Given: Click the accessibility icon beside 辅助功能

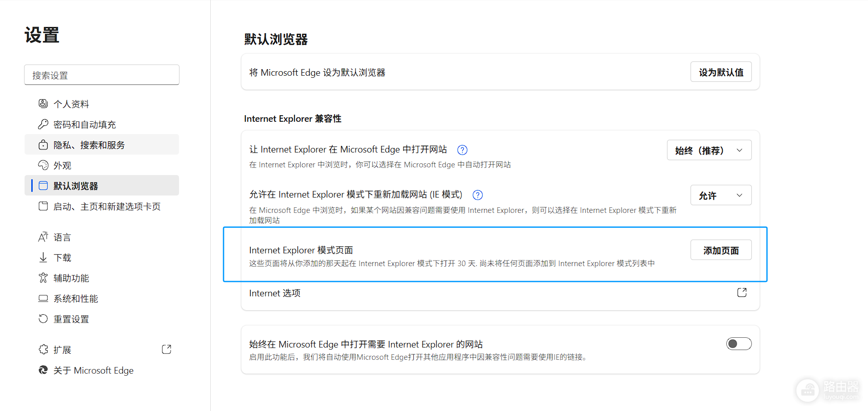Looking at the screenshot, I should pos(43,278).
